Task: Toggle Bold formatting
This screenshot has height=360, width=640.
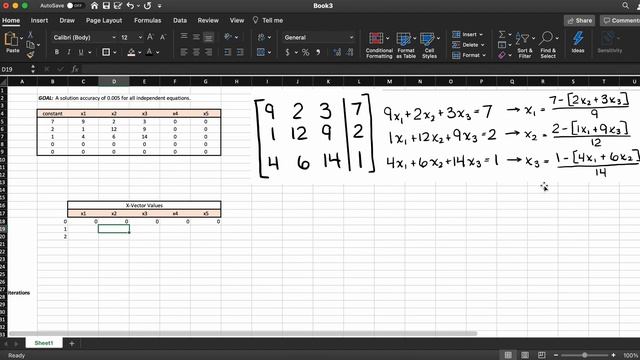Action: click(57, 52)
